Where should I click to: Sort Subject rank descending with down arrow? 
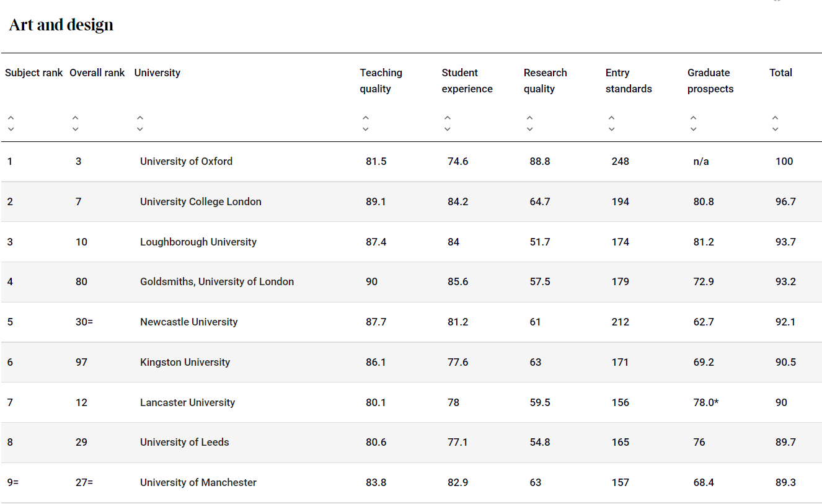tap(11, 129)
